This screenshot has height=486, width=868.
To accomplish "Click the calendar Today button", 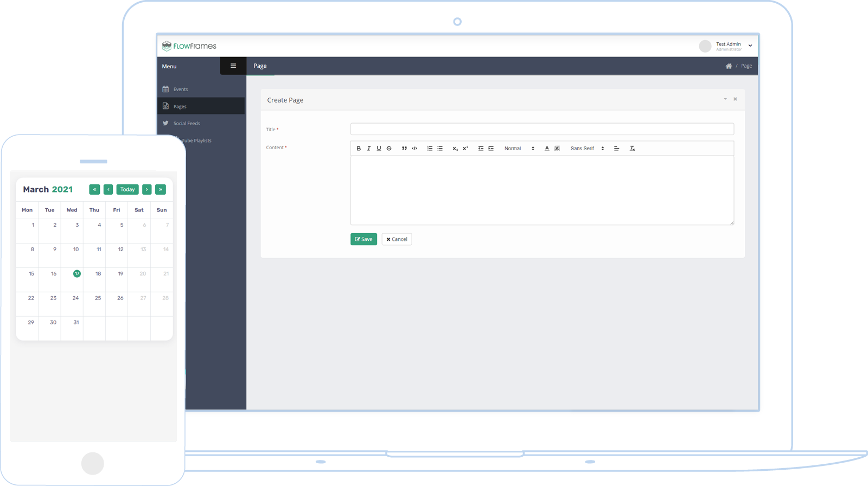I will coord(127,189).
